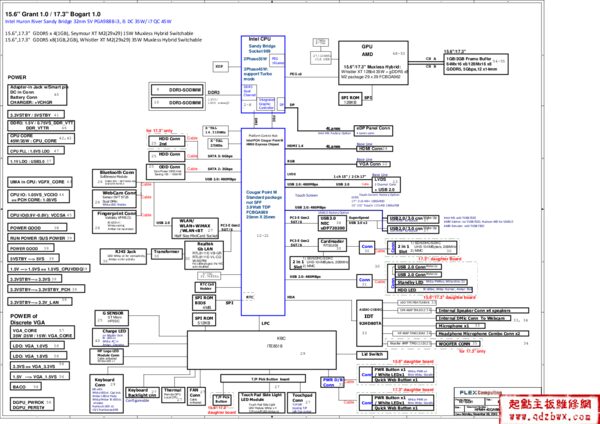Select the Touch Pad Side Light LED Module
Viewport: 600px width, 424px height.
pyautogui.click(x=262, y=402)
